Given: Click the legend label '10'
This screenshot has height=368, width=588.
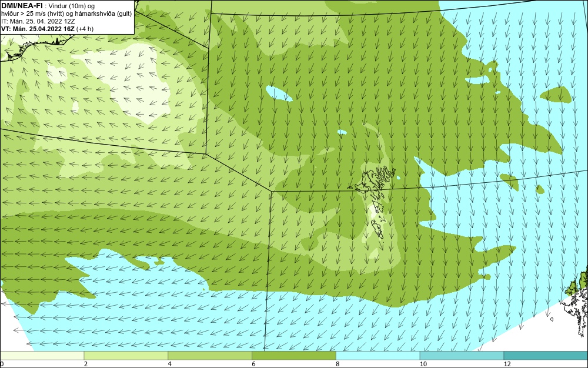Looking at the screenshot, I should click(423, 364).
